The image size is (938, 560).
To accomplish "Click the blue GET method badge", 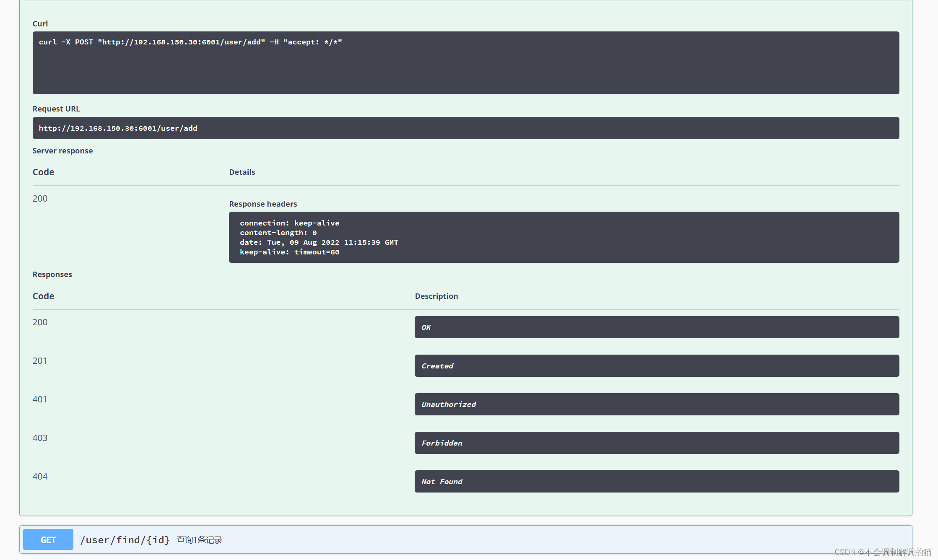I will (x=48, y=539).
